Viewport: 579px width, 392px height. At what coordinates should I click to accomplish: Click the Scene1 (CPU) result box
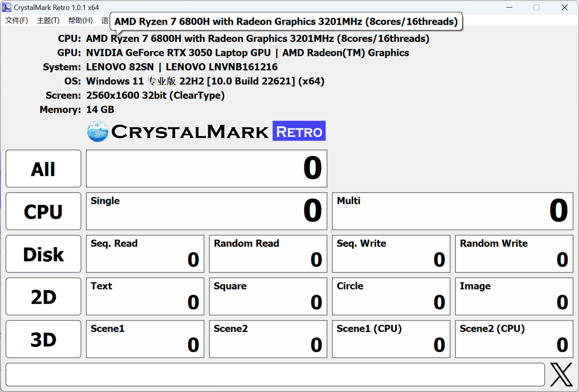(391, 339)
